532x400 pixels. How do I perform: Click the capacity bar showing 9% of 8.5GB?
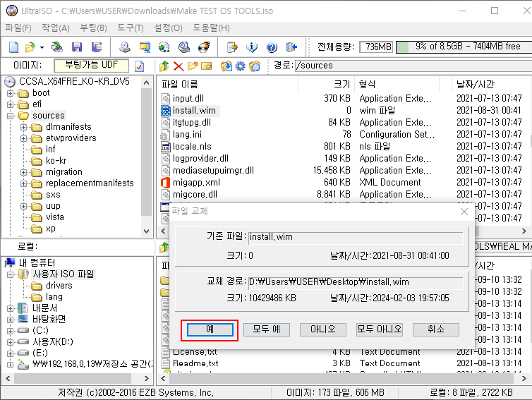click(464, 47)
